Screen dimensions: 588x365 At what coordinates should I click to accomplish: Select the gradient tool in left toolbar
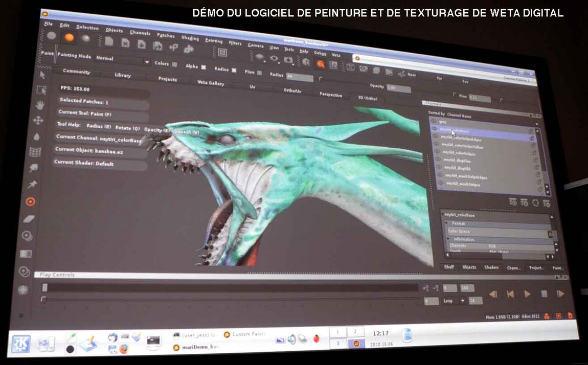tap(26, 254)
